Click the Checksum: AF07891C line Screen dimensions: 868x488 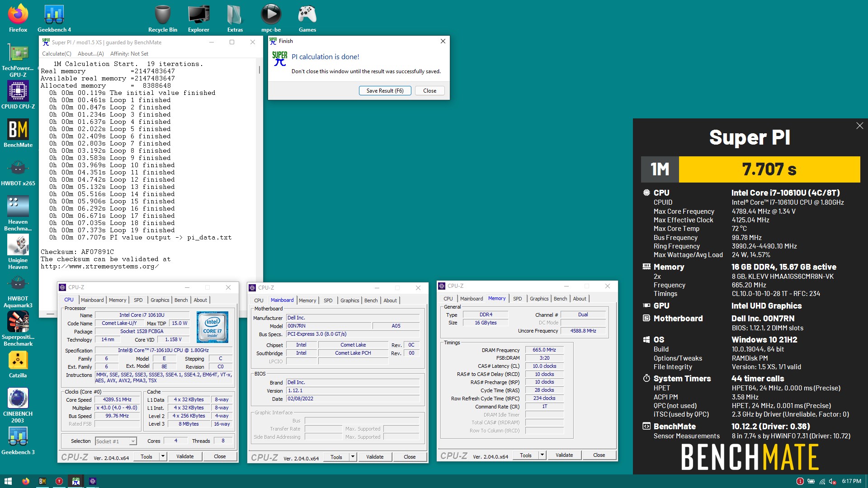(x=77, y=252)
